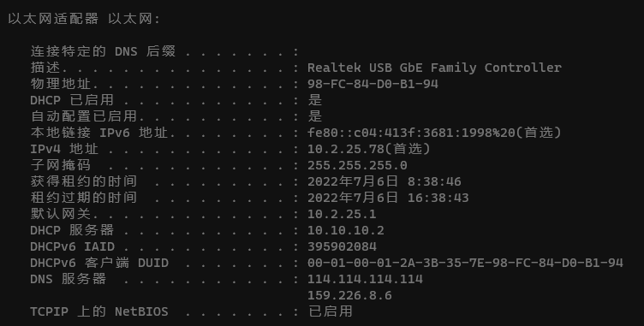The width and height of the screenshot is (644, 326).
Task: Click the 自动配置已启用 value 是
Action: (314, 116)
